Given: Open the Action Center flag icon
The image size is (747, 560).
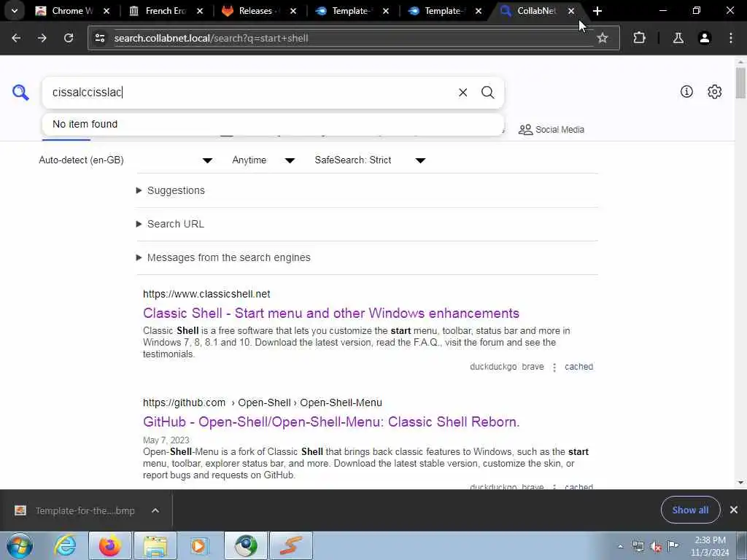Looking at the screenshot, I should (673, 545).
